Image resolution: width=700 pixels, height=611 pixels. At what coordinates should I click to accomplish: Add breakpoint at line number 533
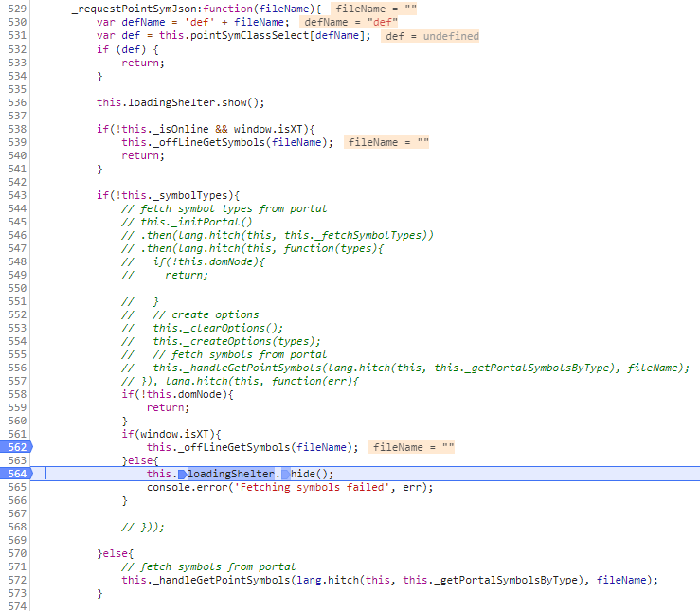[17, 63]
